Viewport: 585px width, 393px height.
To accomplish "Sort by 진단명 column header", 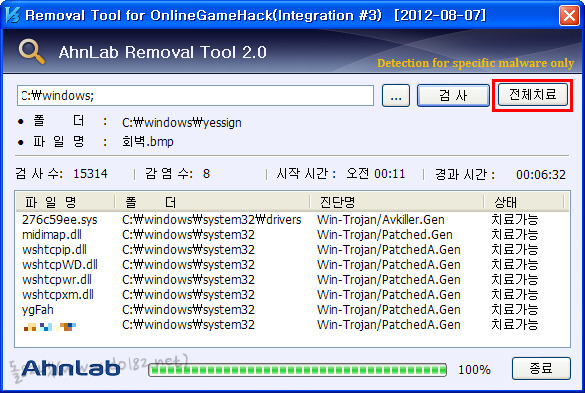I will pyautogui.click(x=397, y=202).
